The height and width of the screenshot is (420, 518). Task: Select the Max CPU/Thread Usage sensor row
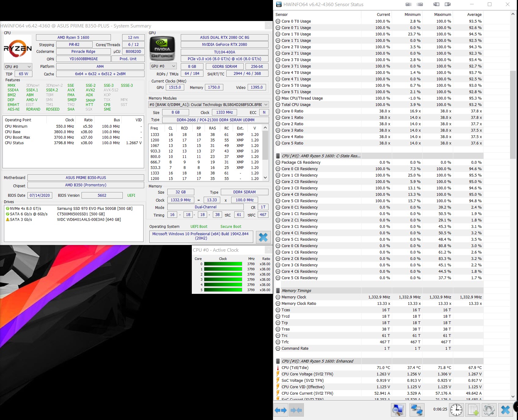click(379, 98)
